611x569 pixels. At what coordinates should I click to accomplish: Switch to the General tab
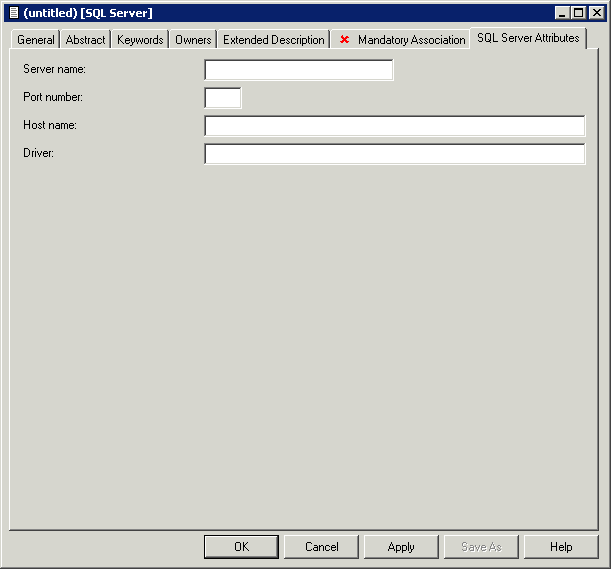coord(36,40)
